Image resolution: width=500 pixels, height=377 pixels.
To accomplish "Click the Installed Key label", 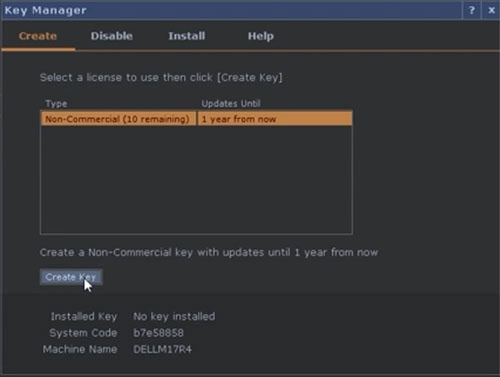I will tap(84, 316).
